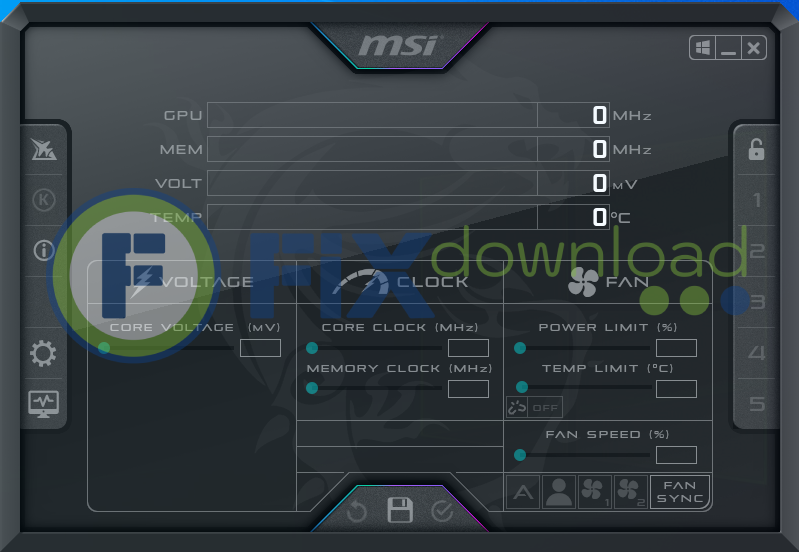Load profile slot 3
Image resolution: width=799 pixels, height=552 pixels.
pyautogui.click(x=756, y=302)
